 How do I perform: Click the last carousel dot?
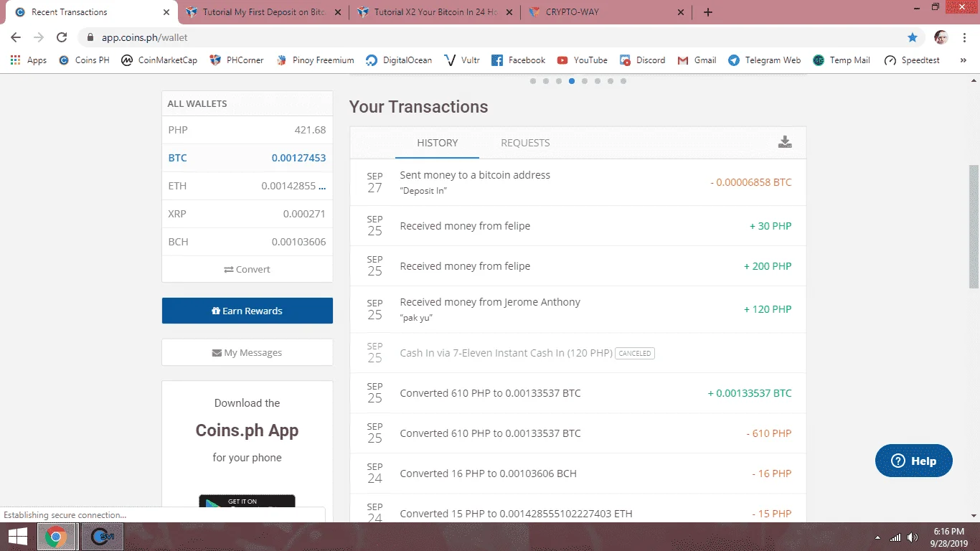(623, 81)
